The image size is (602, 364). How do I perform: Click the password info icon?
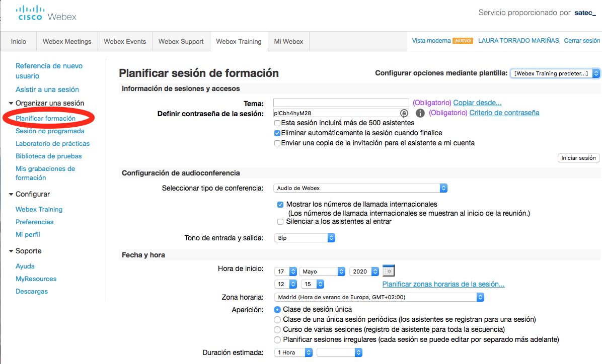(x=420, y=113)
